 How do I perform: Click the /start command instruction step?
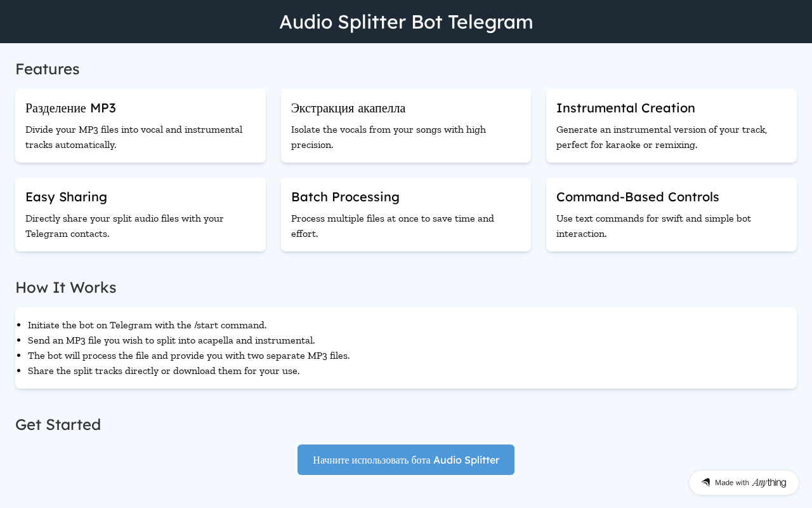[x=147, y=325]
